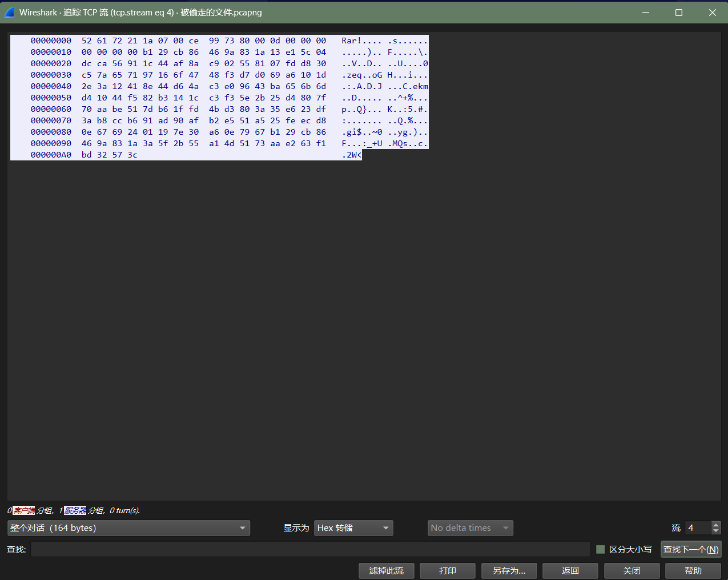Open the No delta times dropdown
The image size is (728, 580).
(470, 528)
